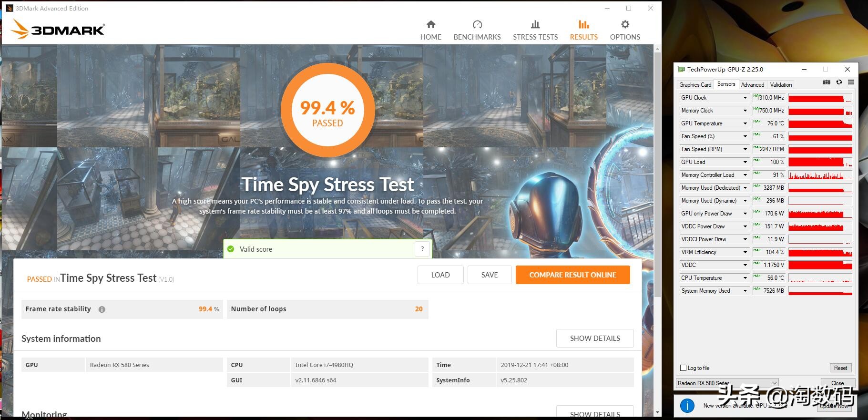Click the GPU-Z refresh icon
868x420 pixels.
click(839, 82)
